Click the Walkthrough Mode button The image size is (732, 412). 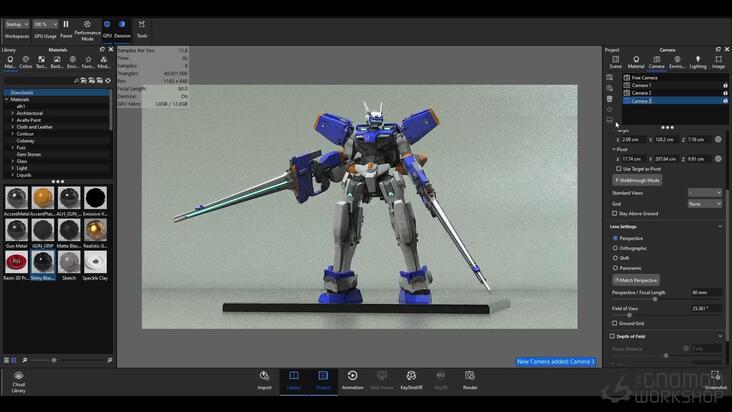pyautogui.click(x=637, y=180)
